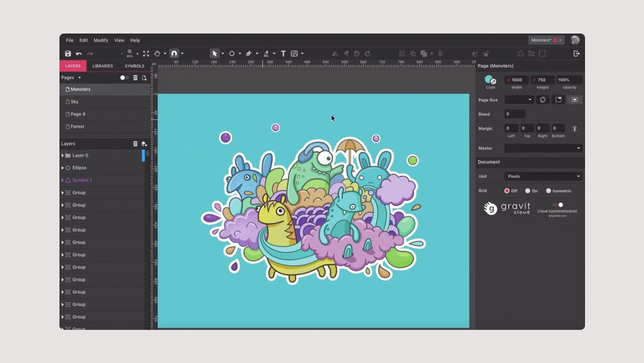
Task: Open the page Color swatch picker
Action: point(489,80)
